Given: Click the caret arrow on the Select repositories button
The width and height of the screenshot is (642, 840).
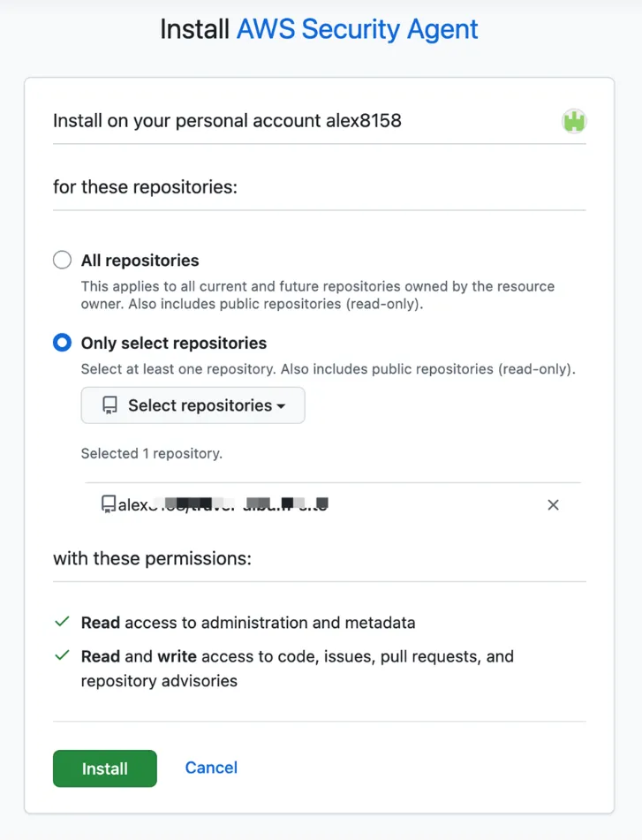Looking at the screenshot, I should [x=281, y=406].
